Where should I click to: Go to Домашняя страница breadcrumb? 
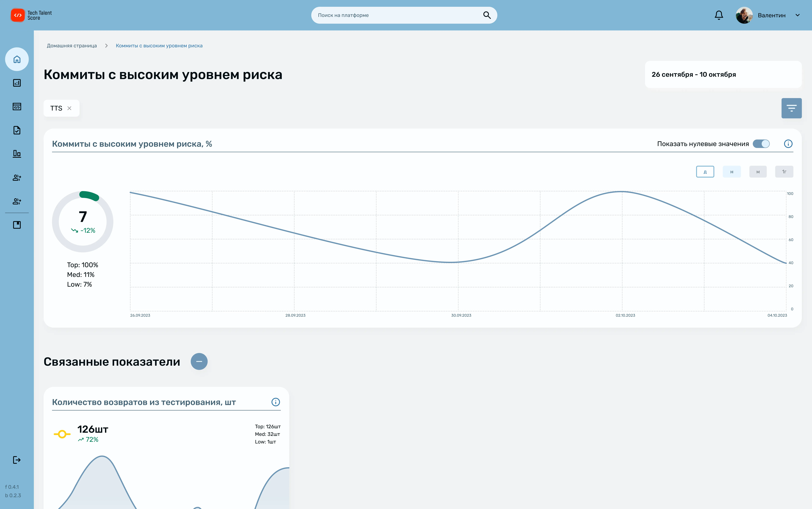(x=72, y=46)
